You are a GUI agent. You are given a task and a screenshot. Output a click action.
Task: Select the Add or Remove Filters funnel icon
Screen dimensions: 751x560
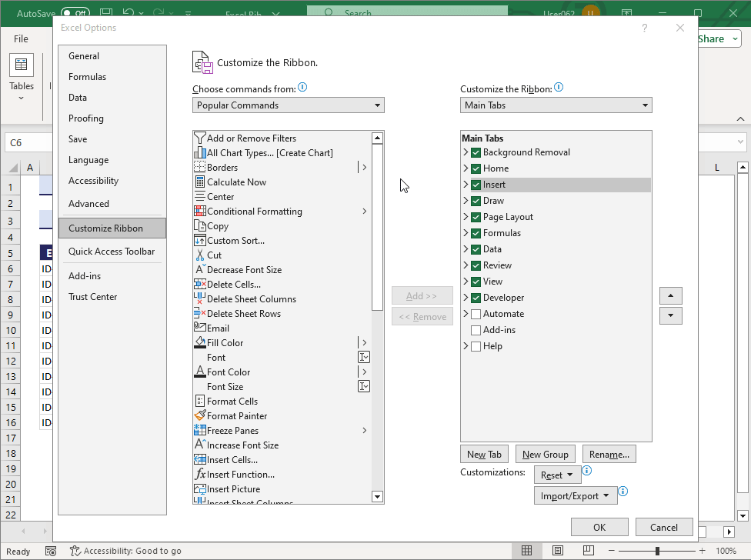point(200,138)
